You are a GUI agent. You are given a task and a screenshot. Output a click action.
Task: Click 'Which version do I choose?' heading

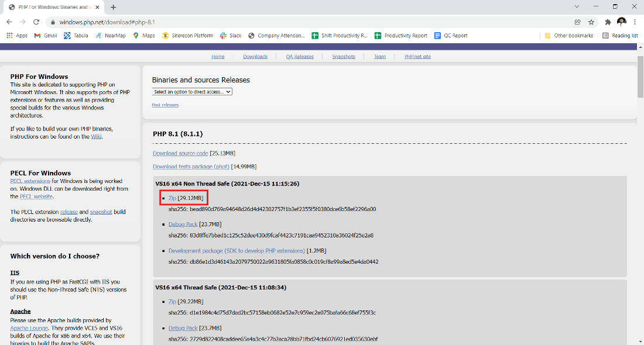pos(54,256)
